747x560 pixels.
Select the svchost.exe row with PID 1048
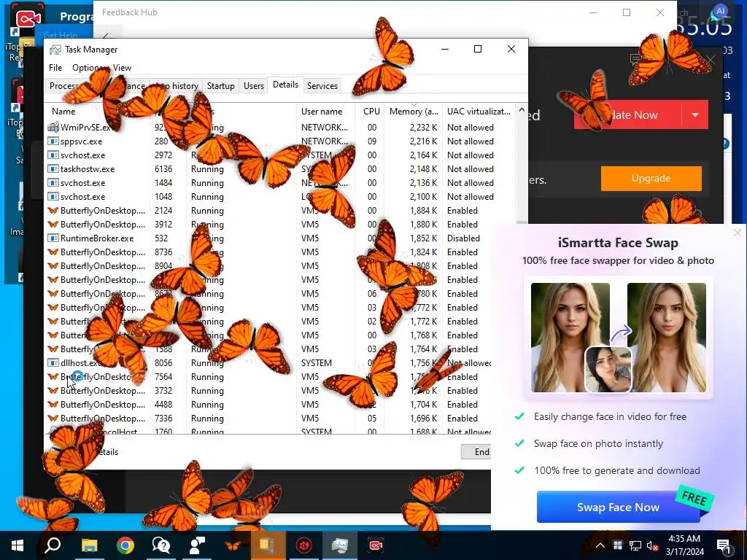(280, 197)
